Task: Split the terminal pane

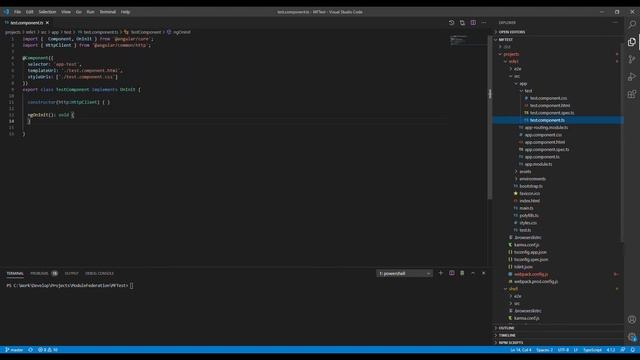Action: pos(451,273)
